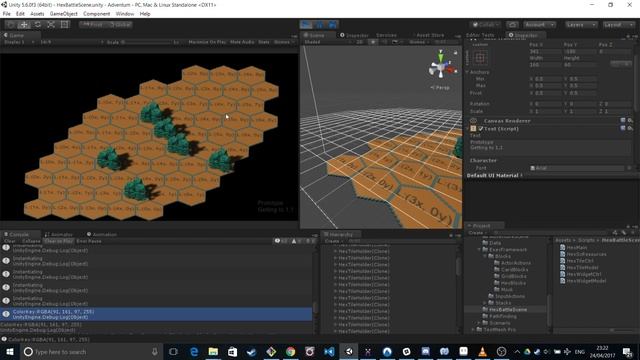This screenshot has height=360, width=640.
Task: Click the cloud services icon
Action: [513, 25]
